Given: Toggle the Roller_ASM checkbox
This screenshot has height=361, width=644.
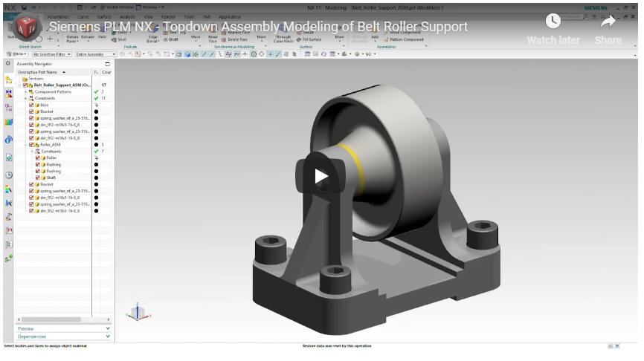Looking at the screenshot, I should click(31, 145).
